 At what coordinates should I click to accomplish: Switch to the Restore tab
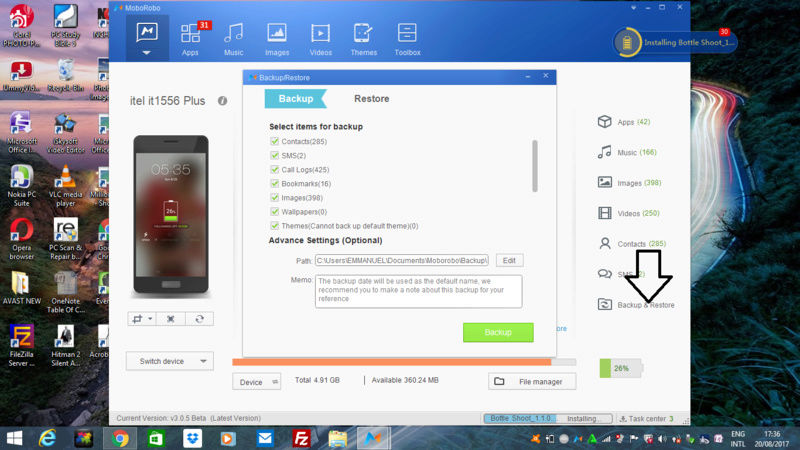tap(371, 98)
